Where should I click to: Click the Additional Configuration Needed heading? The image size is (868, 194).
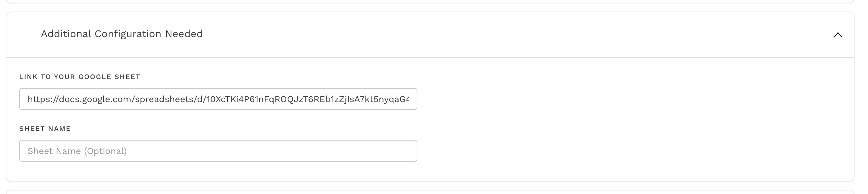click(122, 34)
